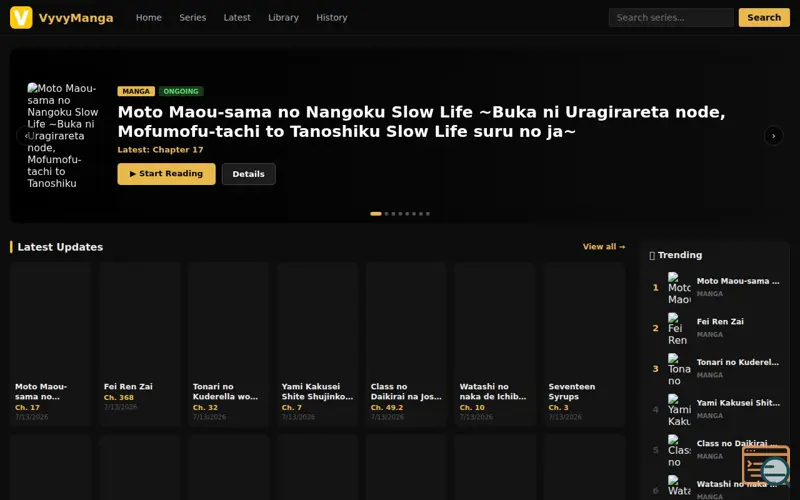The width and height of the screenshot is (800, 500).
Task: Open the Class no Daikirai na Jos card
Action: click(406, 344)
